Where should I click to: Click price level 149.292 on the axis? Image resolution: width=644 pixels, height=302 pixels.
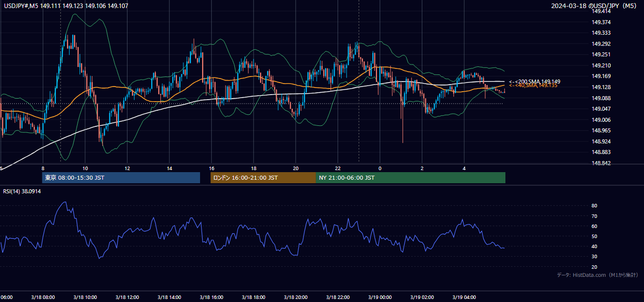[602, 44]
